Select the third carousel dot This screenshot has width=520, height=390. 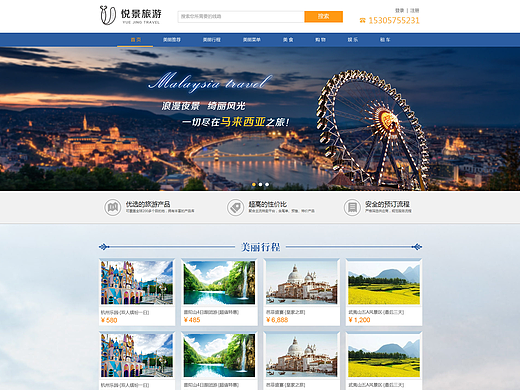(267, 184)
